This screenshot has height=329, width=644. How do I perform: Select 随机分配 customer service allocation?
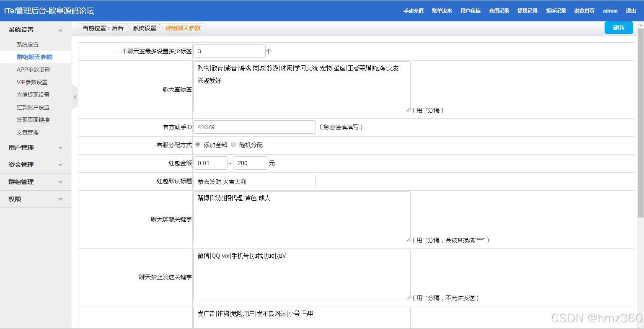click(x=233, y=145)
